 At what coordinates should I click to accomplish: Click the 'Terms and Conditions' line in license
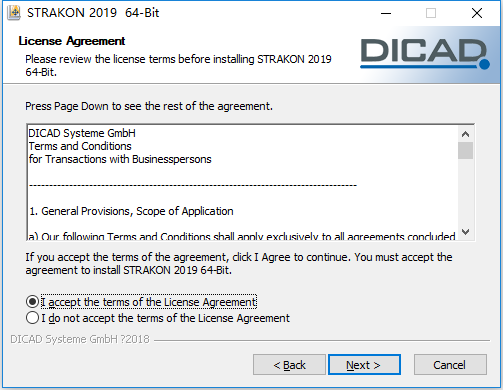[80, 146]
